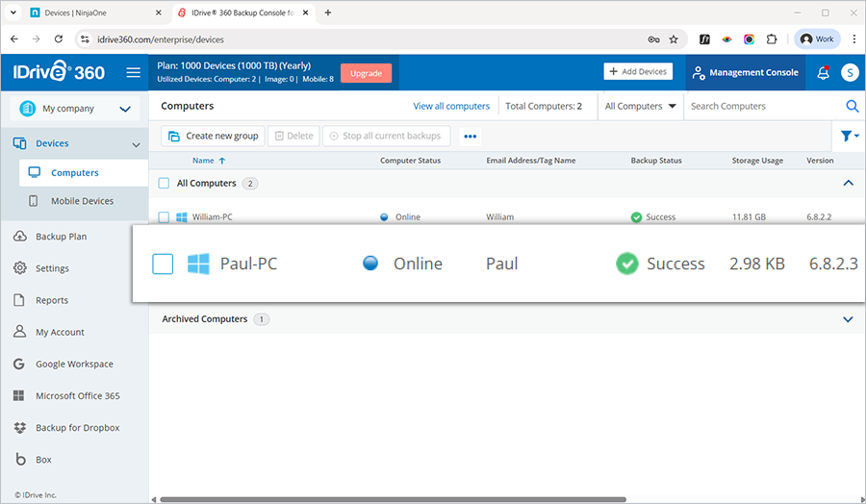Open a new browser tab
This screenshot has height=504, width=866.
[327, 13]
